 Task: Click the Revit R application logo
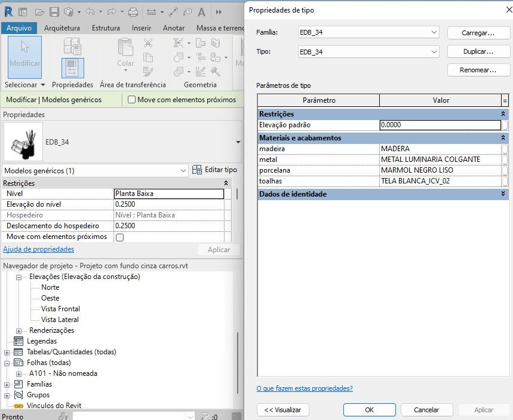[8, 12]
